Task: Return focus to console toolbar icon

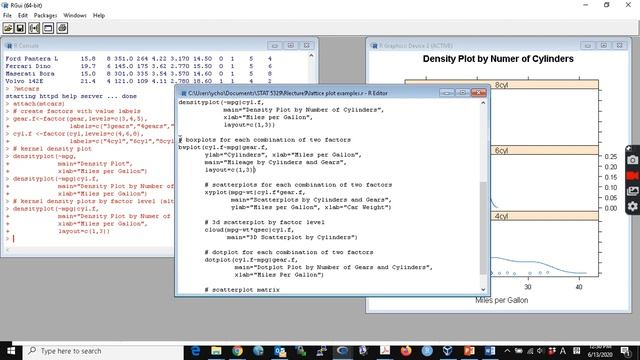Action: pyautogui.click(x=48, y=28)
